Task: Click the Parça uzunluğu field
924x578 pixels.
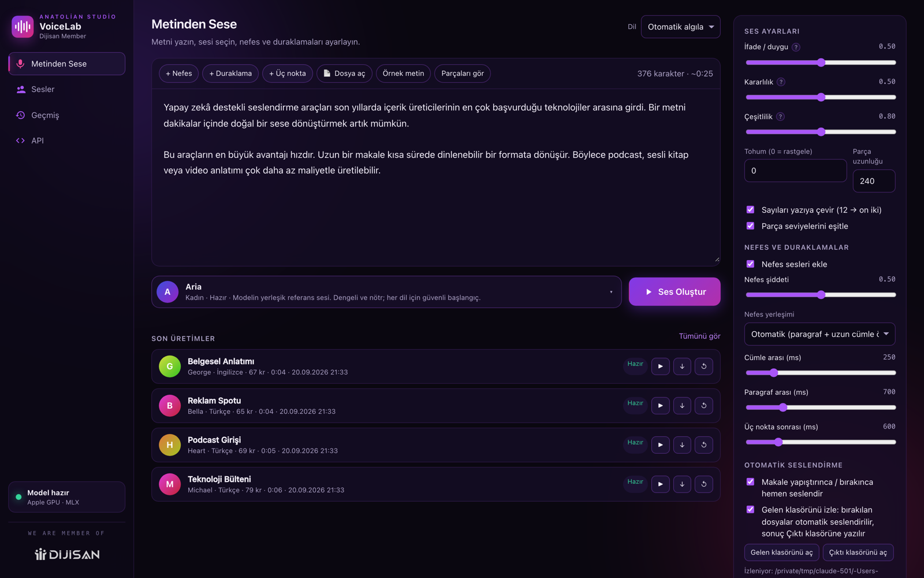Action: point(874,181)
